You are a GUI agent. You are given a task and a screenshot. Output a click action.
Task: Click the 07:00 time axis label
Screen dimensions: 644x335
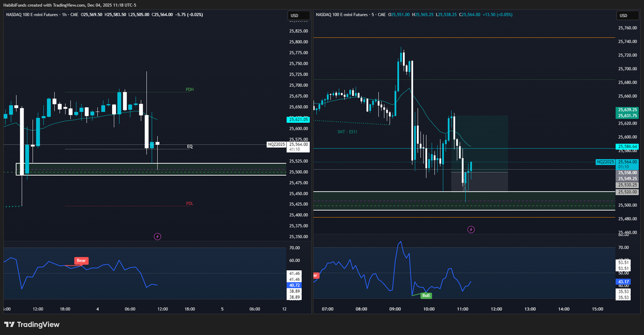pyautogui.click(x=327, y=309)
